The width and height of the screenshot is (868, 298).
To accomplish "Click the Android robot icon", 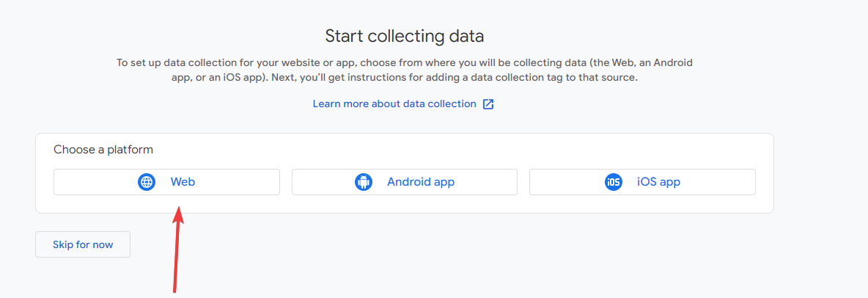I will click(x=364, y=182).
